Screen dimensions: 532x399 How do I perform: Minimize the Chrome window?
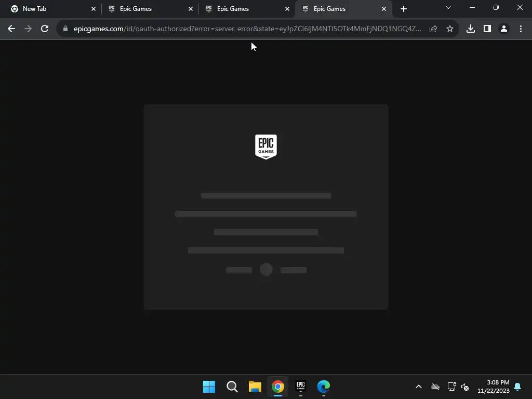(472, 7)
